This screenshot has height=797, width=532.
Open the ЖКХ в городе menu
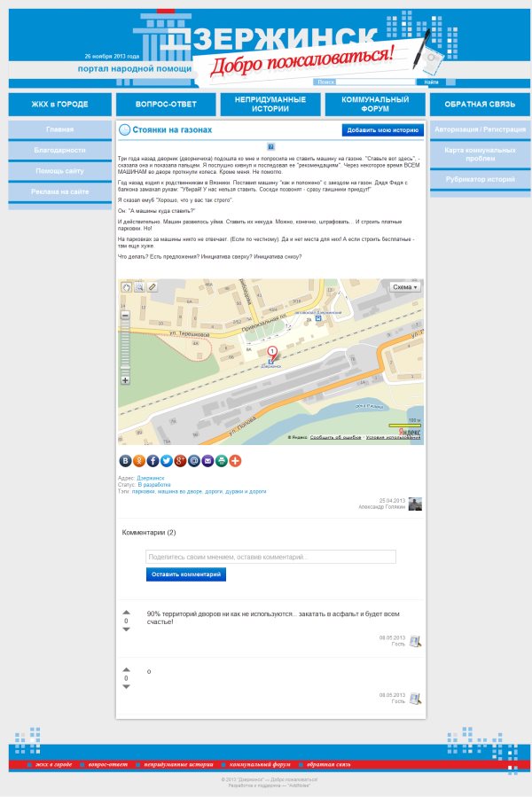tap(60, 105)
